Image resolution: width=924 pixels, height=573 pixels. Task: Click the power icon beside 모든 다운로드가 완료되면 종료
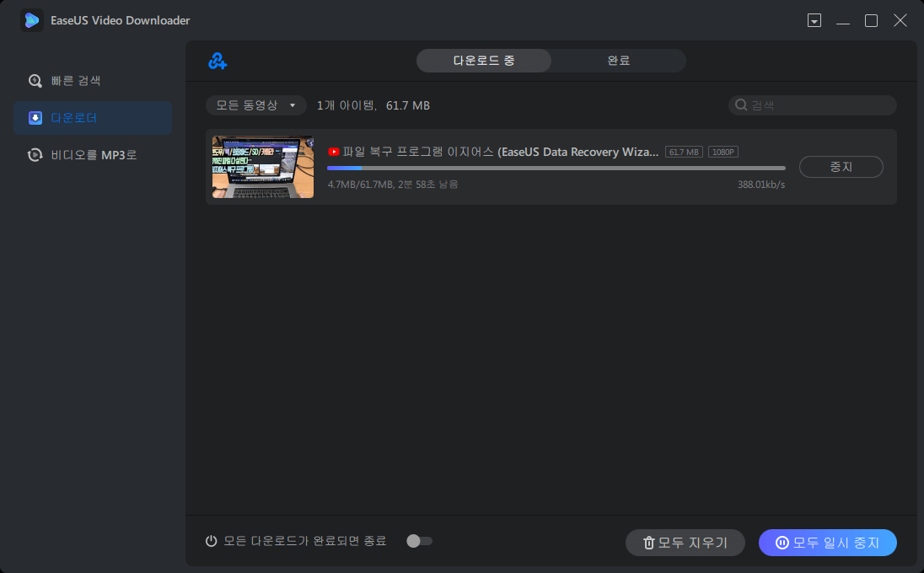[x=211, y=541]
